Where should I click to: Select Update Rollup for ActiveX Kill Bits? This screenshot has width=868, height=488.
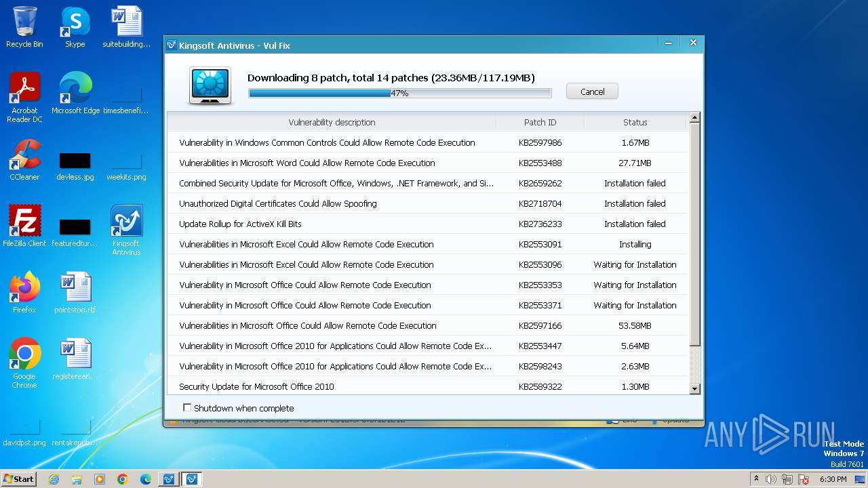tap(427, 224)
